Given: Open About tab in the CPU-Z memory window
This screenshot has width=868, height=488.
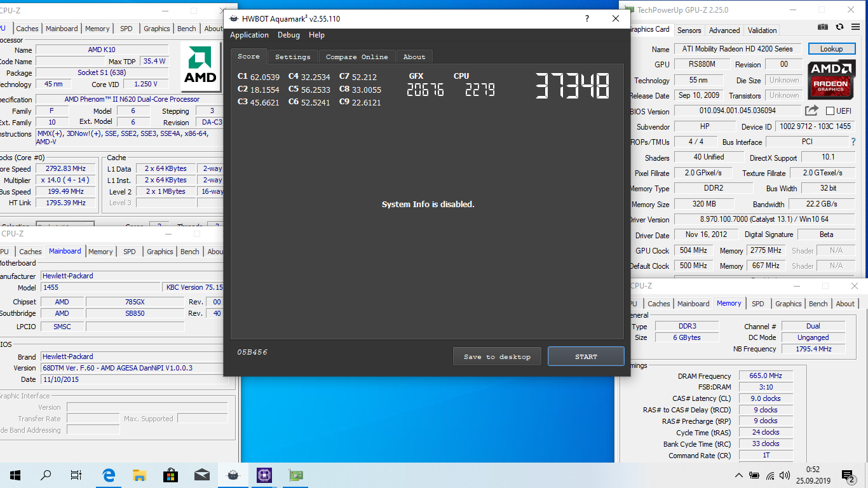Looking at the screenshot, I should 845,304.
